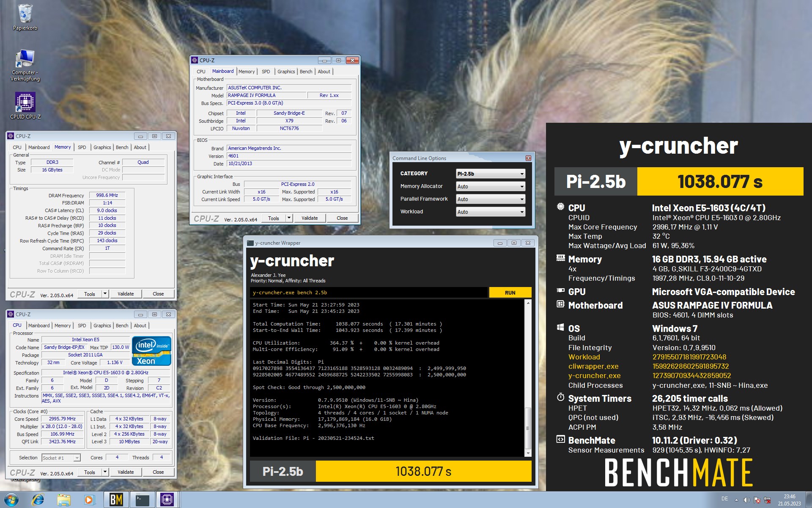Click Level 3 cache value 10 MBytes
This screenshot has width=812, height=508.
[x=129, y=442]
